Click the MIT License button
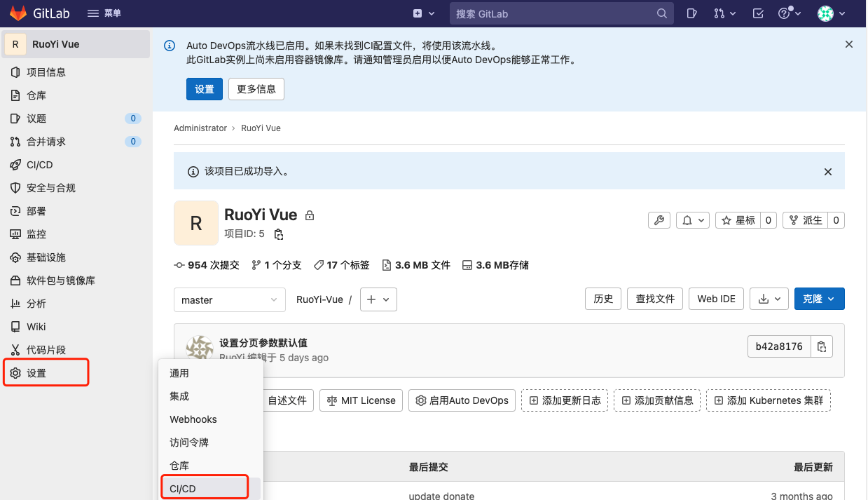Viewport: 868px width, 500px height. [361, 400]
